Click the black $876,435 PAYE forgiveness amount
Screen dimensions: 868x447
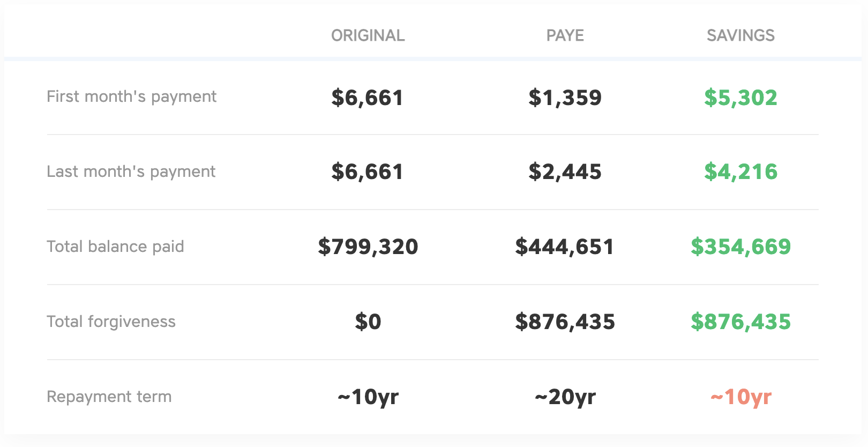click(x=565, y=322)
